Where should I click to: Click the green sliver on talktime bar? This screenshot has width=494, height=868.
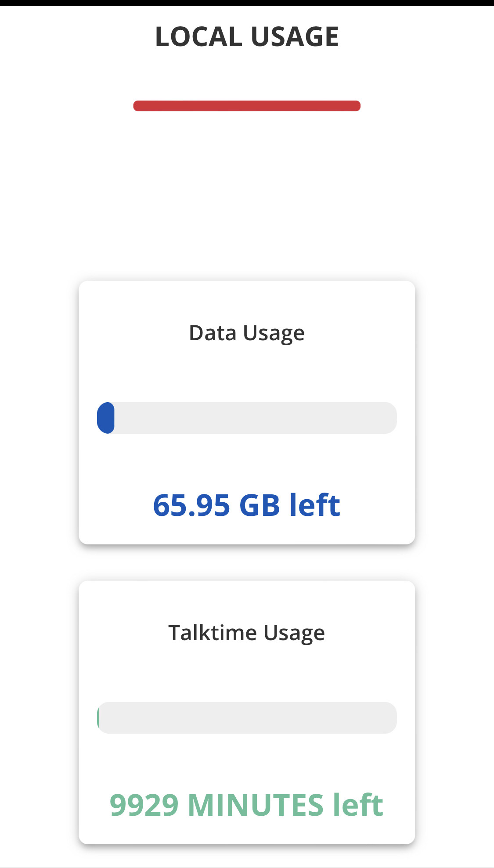pyautogui.click(x=98, y=718)
